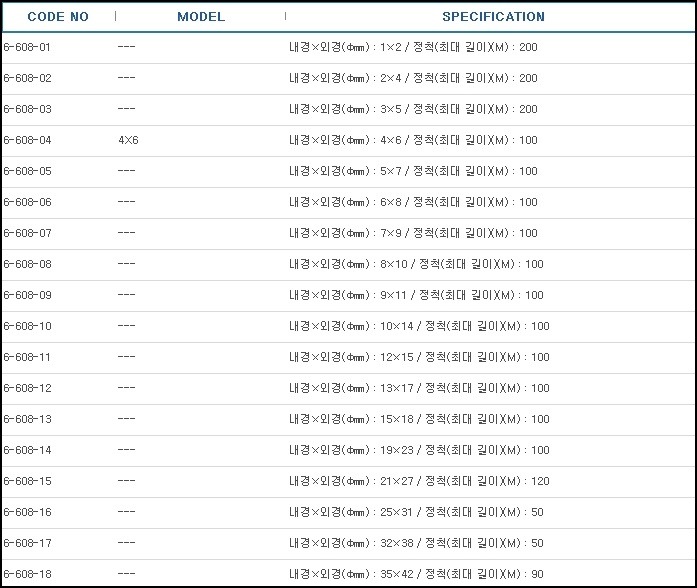The image size is (697, 588).
Task: Select code 6-608-01 row
Action: [348, 48]
